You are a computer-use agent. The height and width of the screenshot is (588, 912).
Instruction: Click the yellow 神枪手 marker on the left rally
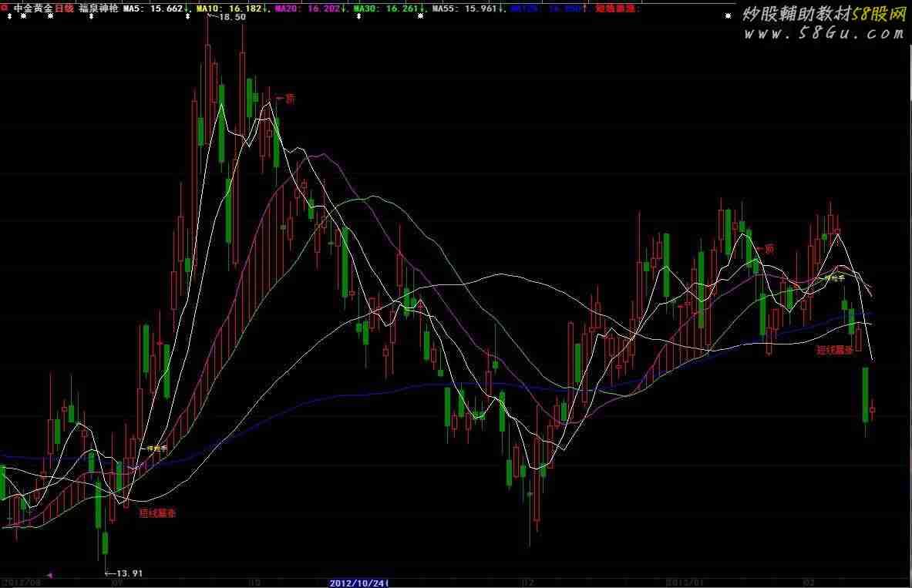(157, 449)
